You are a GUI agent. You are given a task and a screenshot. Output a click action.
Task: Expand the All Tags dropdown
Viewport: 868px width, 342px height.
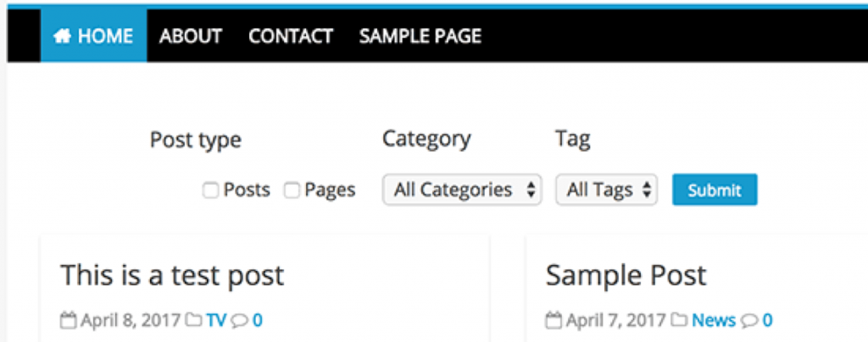pos(606,190)
